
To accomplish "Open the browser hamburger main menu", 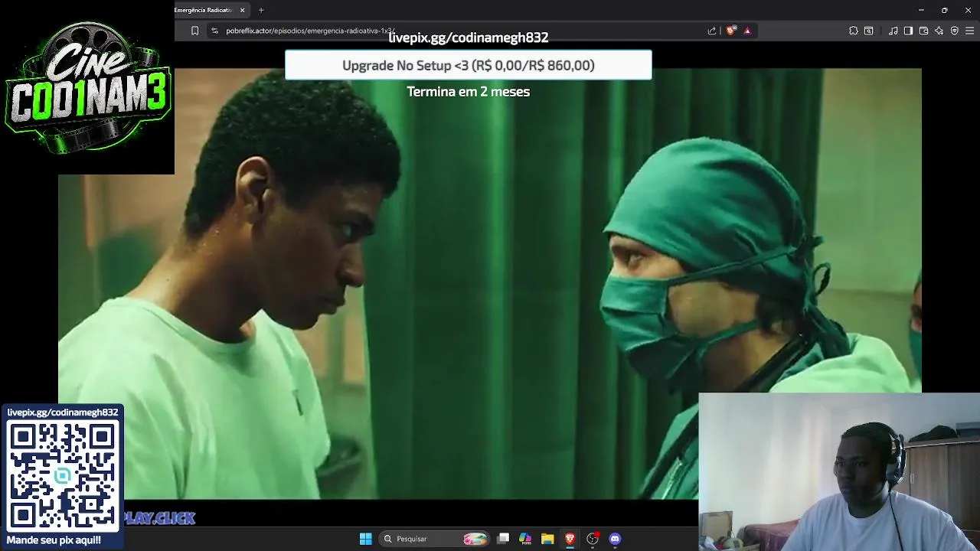I will (970, 31).
